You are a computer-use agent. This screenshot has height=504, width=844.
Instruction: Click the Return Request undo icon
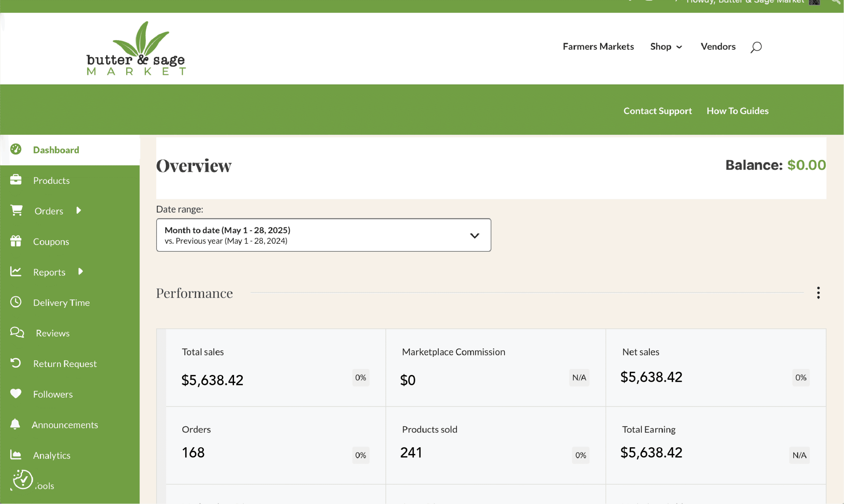[x=15, y=363]
